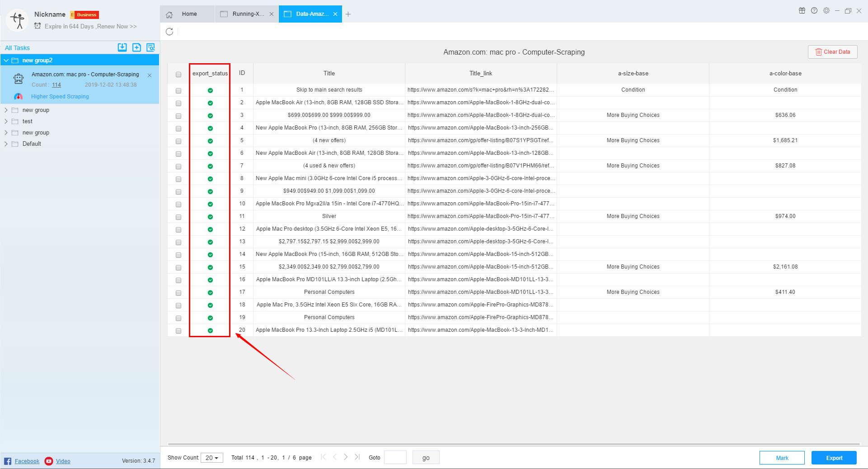This screenshot has width=868, height=469.
Task: Click the Count 114 link
Action: point(56,85)
